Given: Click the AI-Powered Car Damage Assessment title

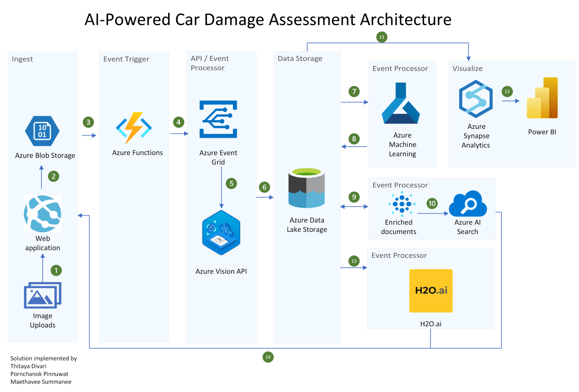Looking at the screenshot, I should click(x=268, y=19).
